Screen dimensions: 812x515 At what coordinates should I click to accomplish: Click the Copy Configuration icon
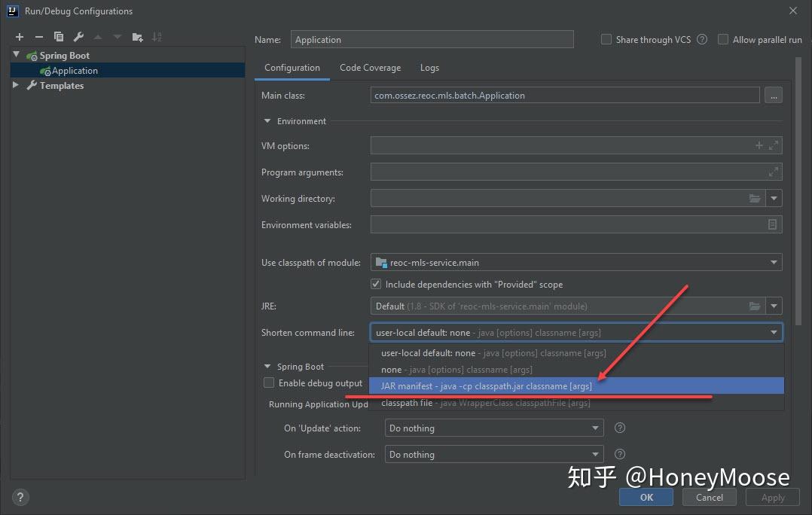click(59, 36)
